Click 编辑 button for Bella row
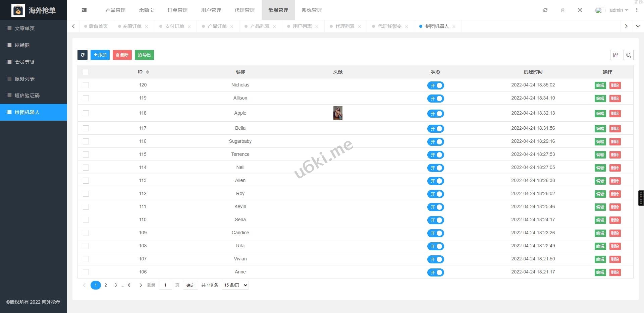Image resolution: width=644 pixels, height=313 pixels. [x=600, y=129]
